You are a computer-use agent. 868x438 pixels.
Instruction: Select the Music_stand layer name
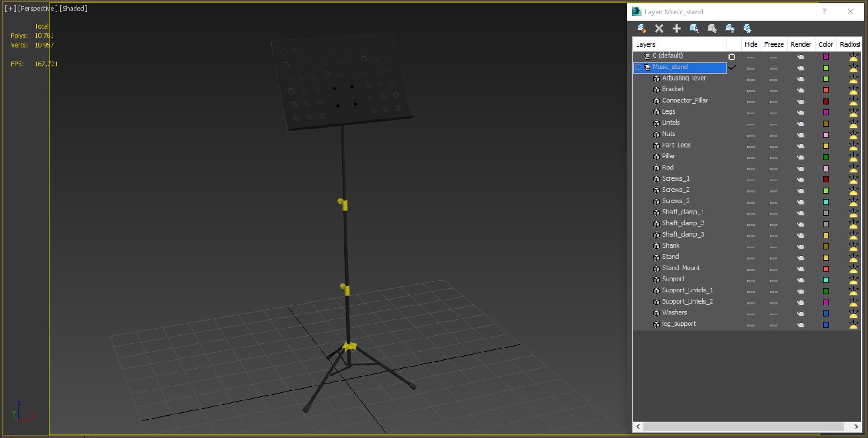point(670,67)
